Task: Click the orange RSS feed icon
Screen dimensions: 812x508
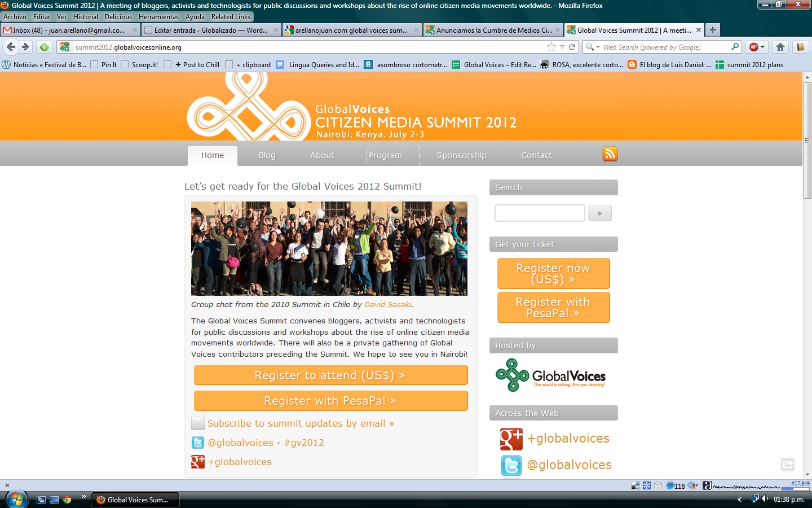Action: click(610, 154)
